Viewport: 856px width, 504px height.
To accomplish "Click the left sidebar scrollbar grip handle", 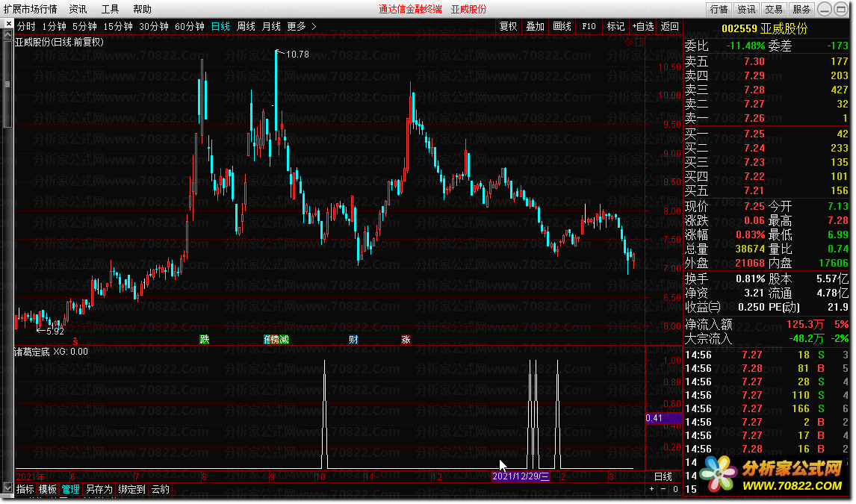I will tap(7, 84).
